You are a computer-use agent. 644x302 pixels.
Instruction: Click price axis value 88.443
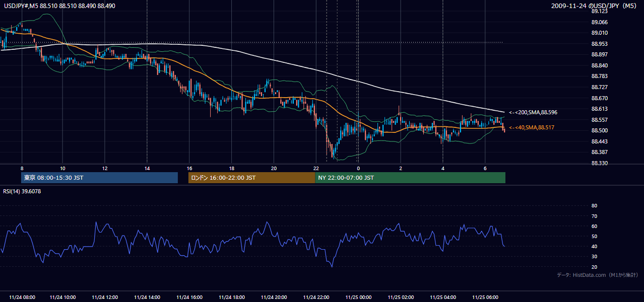click(x=599, y=141)
